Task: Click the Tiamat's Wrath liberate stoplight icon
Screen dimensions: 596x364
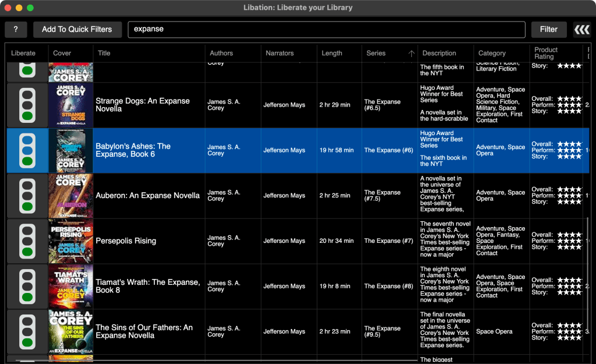Action: coord(27,287)
